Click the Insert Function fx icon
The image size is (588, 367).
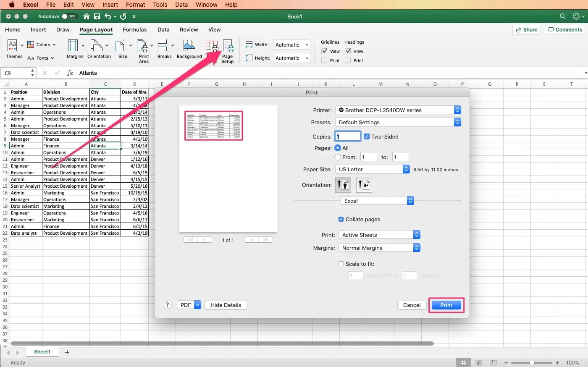[x=70, y=73]
